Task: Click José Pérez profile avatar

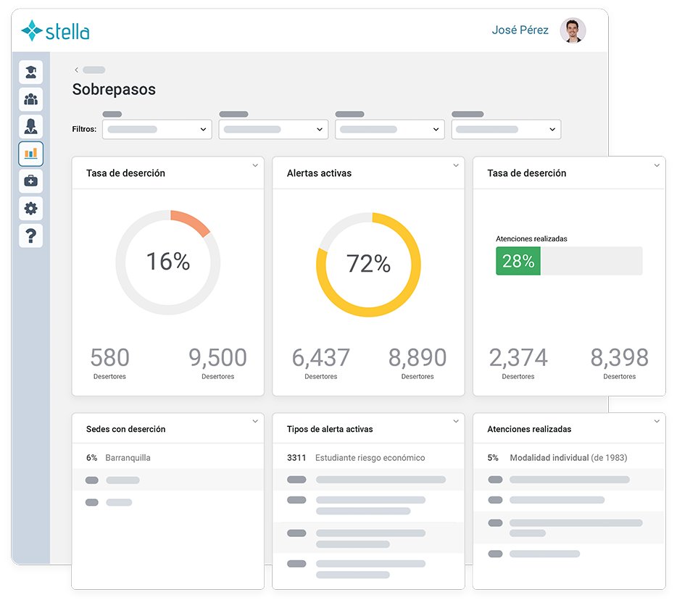Action: (573, 30)
